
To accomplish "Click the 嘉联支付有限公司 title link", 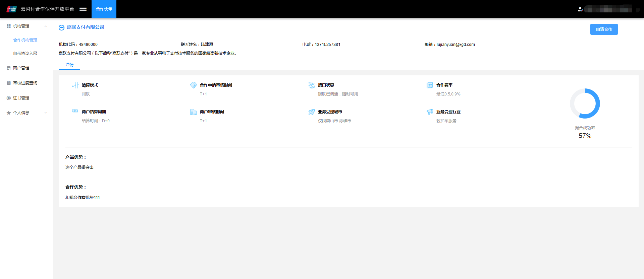I will (86, 27).
